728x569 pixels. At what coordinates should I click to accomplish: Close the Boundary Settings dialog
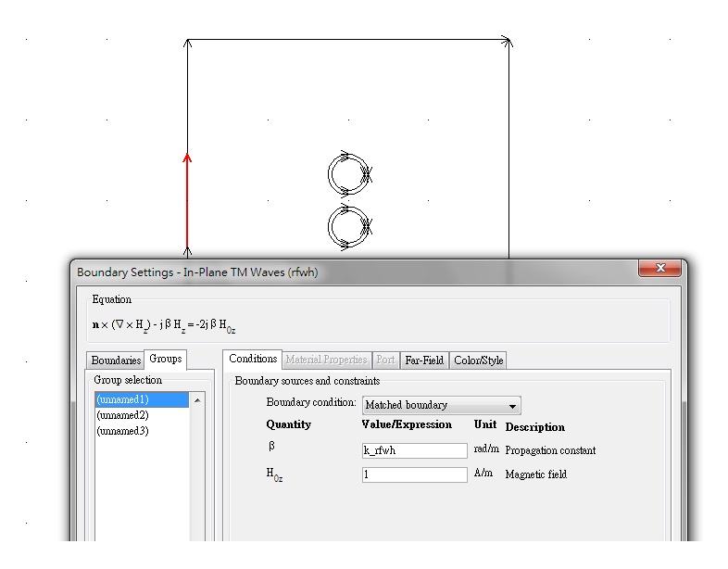[660, 270]
